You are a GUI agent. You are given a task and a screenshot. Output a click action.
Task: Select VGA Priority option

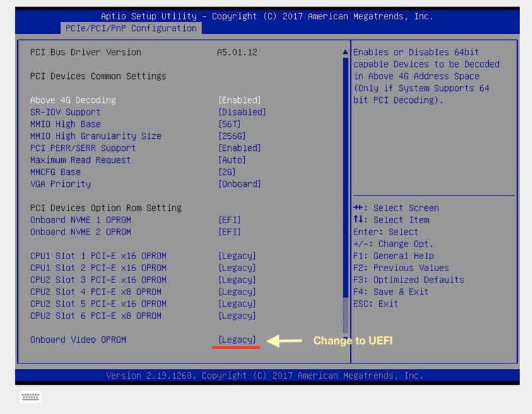[x=61, y=184]
